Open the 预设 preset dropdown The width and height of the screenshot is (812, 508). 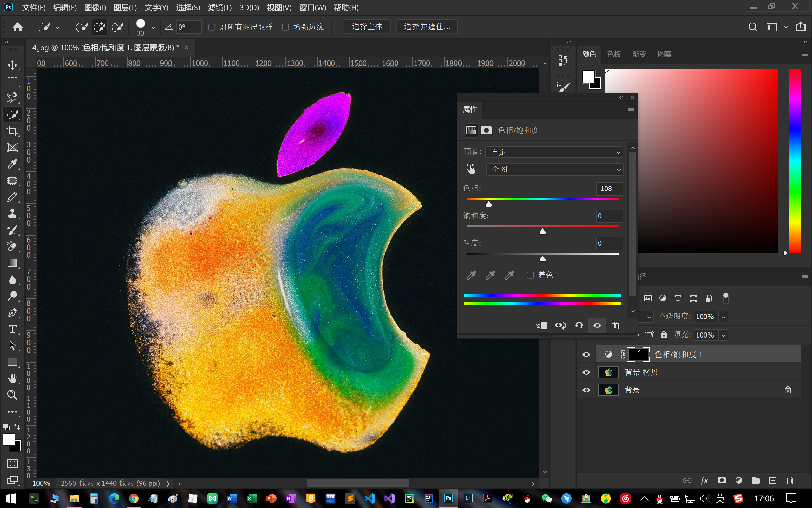[554, 152]
